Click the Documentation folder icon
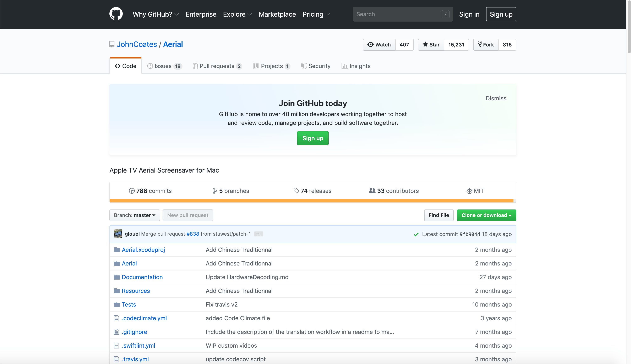631x364 pixels. pyautogui.click(x=117, y=277)
